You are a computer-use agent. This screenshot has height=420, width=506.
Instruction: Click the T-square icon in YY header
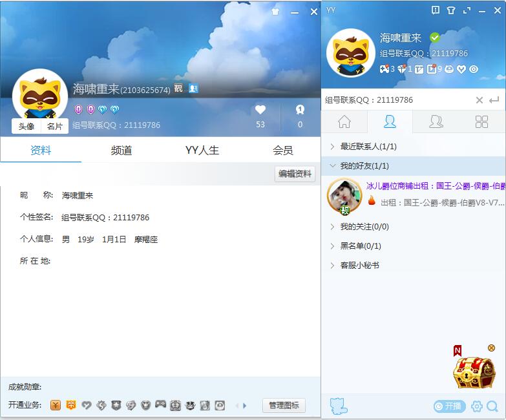click(x=419, y=69)
